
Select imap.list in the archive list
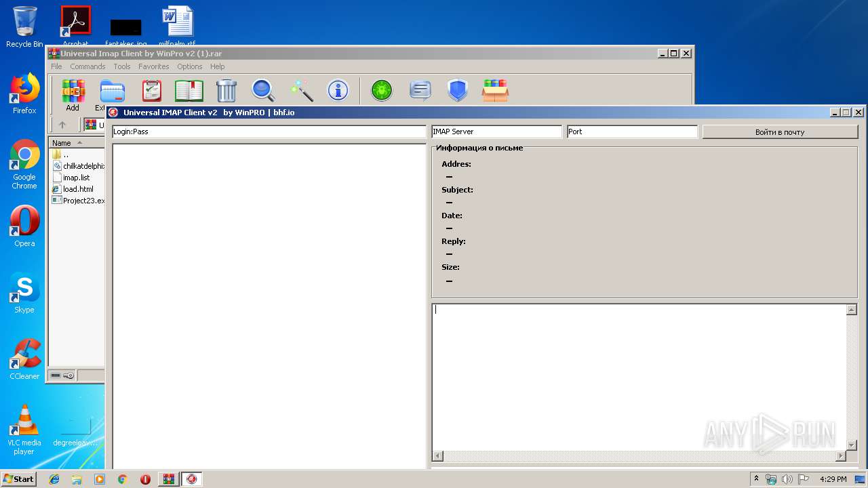(71, 178)
